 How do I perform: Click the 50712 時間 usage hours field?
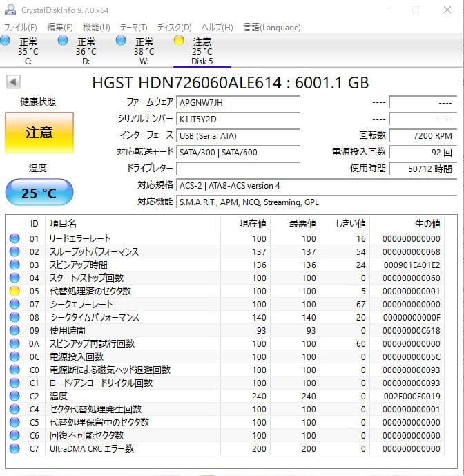(423, 169)
